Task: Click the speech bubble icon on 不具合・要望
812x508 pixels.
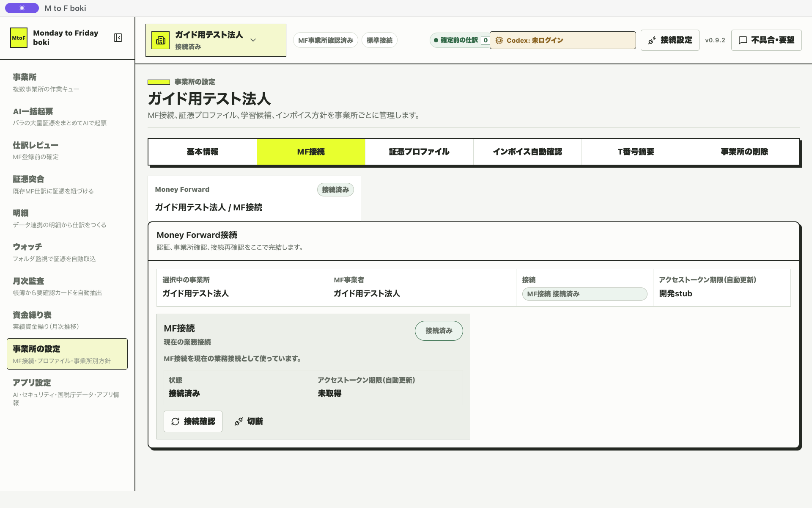Action: (x=743, y=40)
